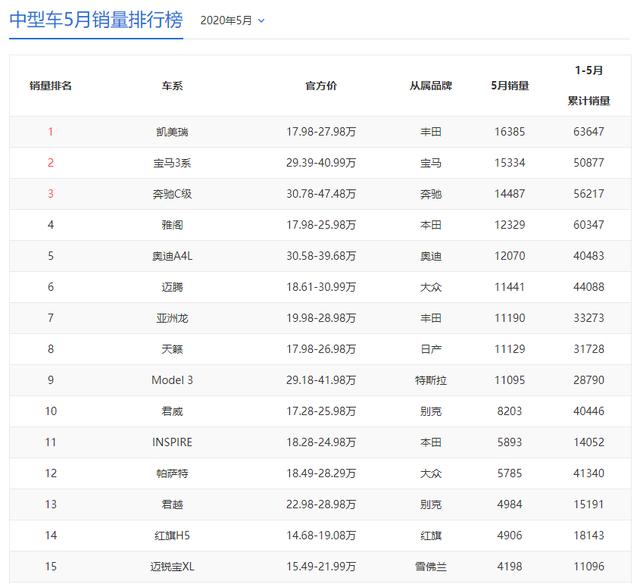640x584 pixels.
Task: Select the 天籁 series name
Action: (x=172, y=349)
